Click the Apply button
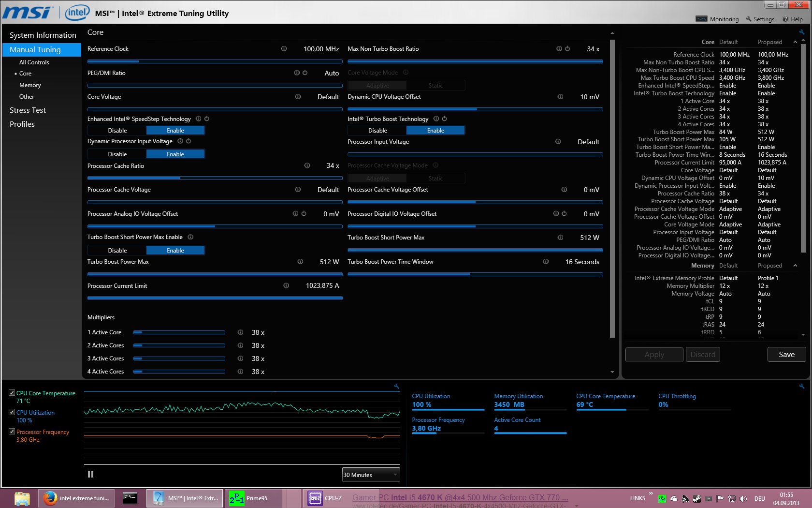The width and height of the screenshot is (812, 508). [x=654, y=355]
